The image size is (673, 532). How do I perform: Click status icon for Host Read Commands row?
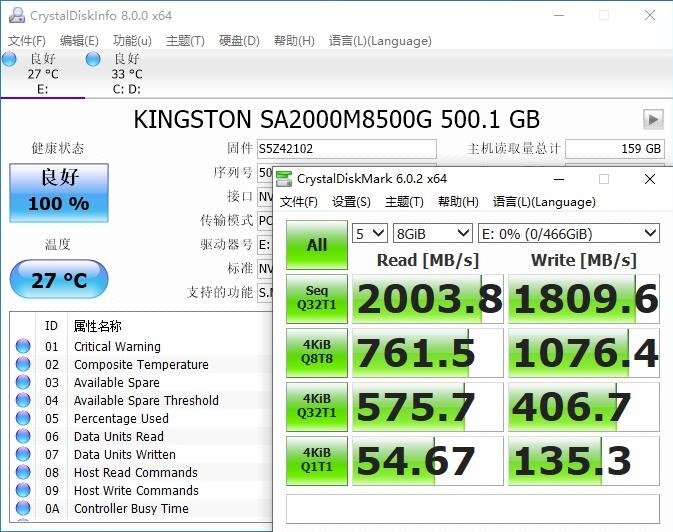23,472
